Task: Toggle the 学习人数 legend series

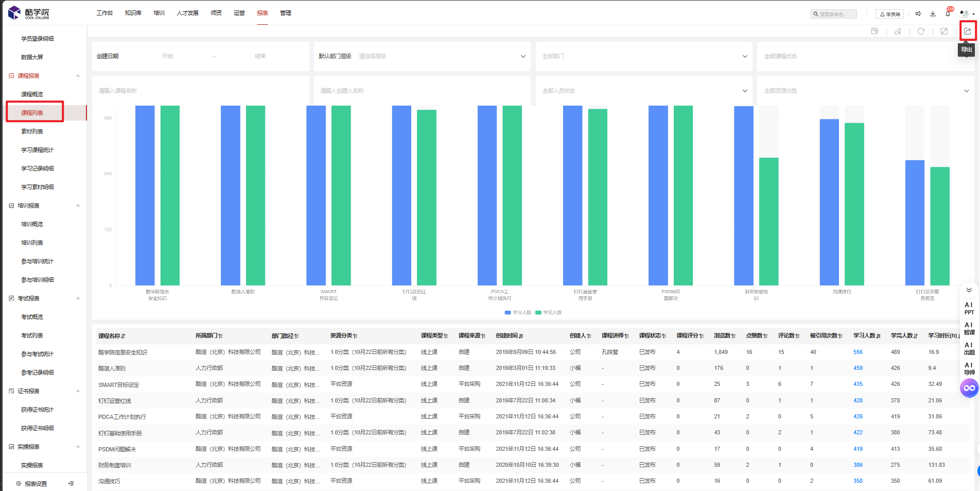Action: click(x=518, y=312)
